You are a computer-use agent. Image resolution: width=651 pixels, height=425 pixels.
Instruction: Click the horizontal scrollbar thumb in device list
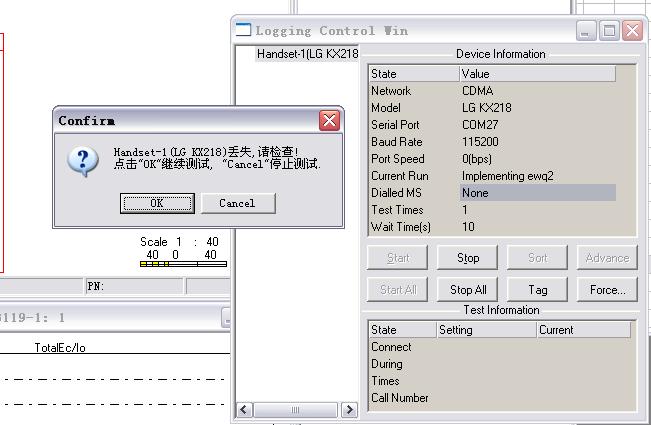pos(295,410)
